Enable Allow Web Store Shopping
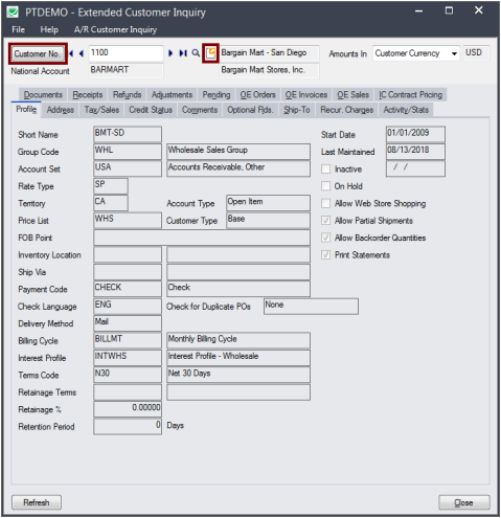This screenshot has height=518, width=501. (326, 203)
